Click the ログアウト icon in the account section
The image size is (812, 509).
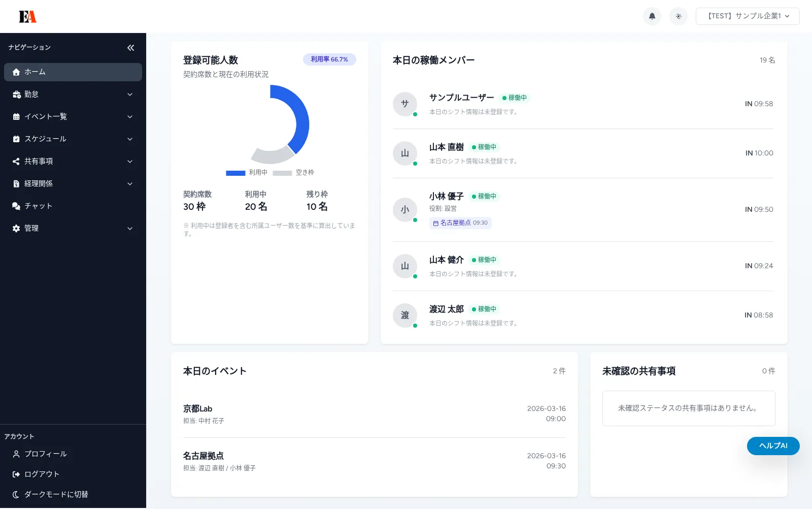(16, 474)
